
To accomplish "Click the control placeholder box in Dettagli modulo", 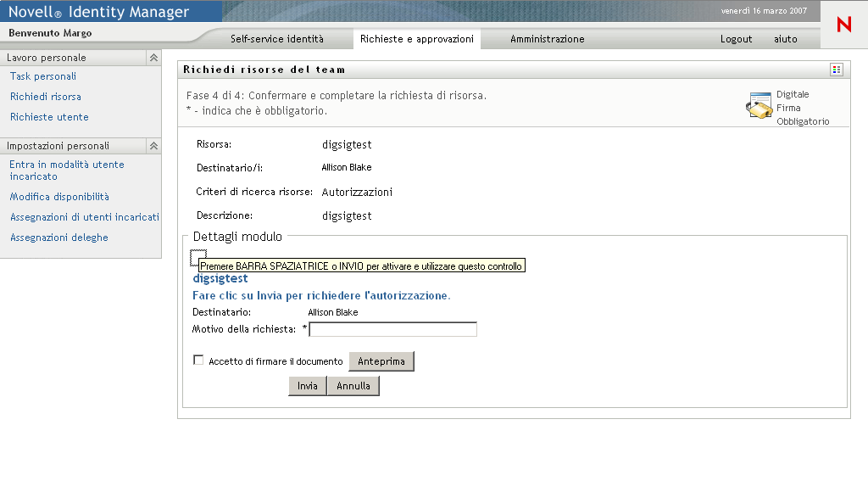I will [198, 257].
